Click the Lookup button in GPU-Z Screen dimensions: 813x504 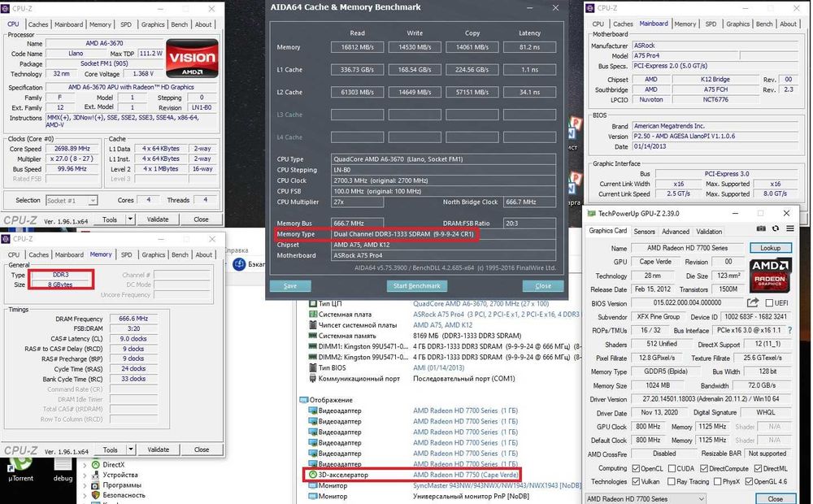coord(771,248)
